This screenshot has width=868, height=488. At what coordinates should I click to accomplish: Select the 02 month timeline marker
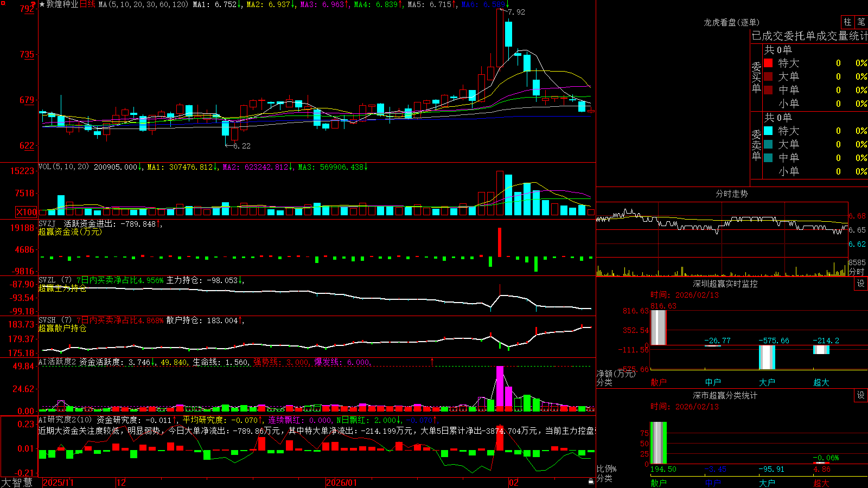pyautogui.click(x=514, y=483)
